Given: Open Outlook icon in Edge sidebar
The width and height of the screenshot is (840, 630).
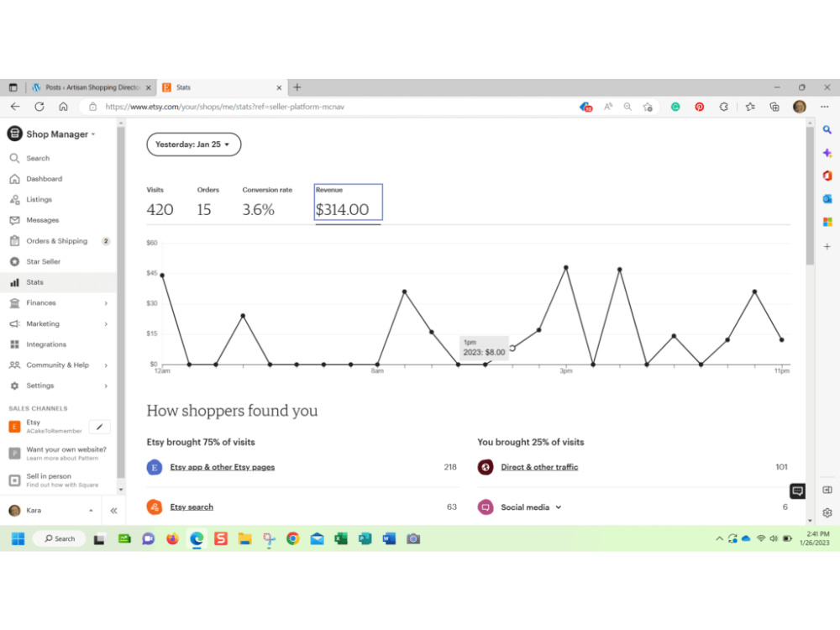Looking at the screenshot, I should 827,199.
